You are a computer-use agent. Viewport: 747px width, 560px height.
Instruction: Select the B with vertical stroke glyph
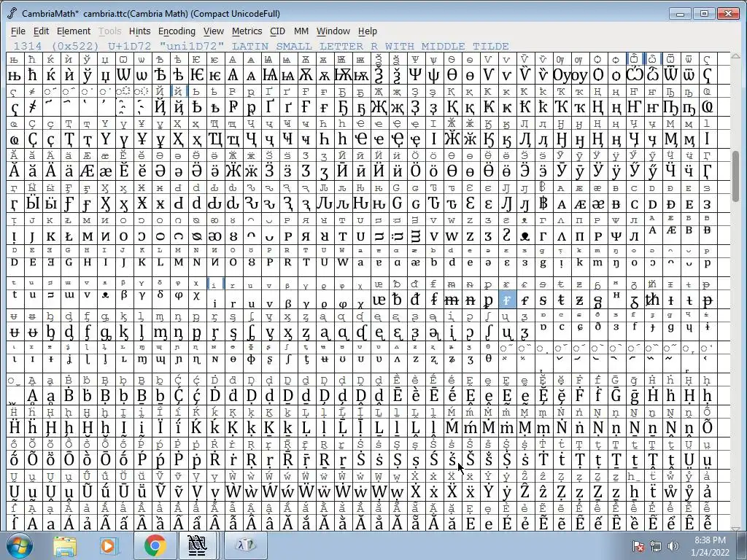point(543,204)
